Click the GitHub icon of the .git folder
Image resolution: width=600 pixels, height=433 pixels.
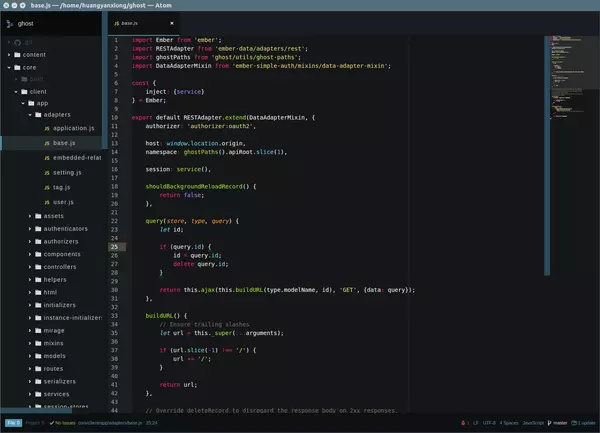[17, 42]
